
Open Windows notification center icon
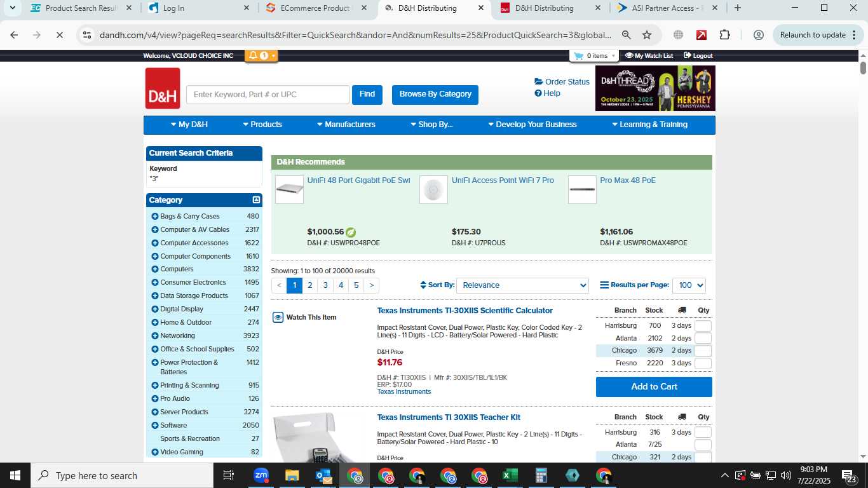[849, 475]
